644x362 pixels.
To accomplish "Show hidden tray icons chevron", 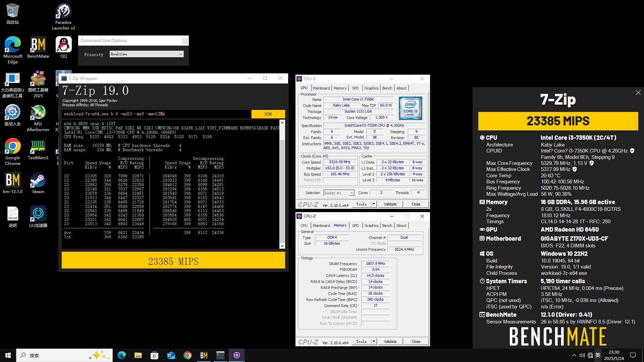I will 574,355.
